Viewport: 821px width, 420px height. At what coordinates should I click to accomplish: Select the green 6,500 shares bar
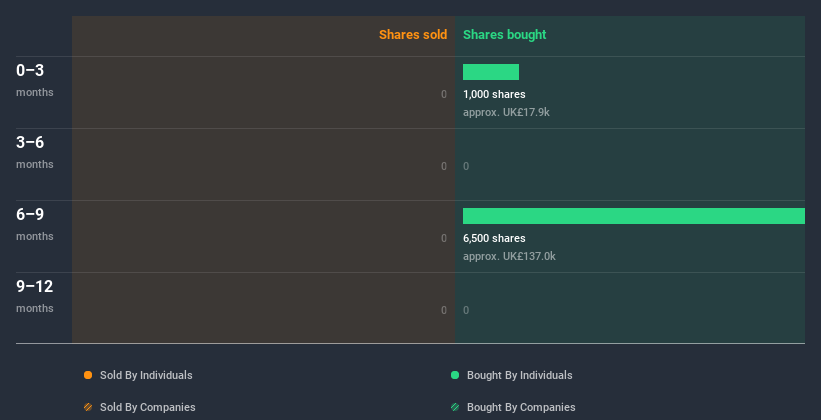pyautogui.click(x=634, y=216)
